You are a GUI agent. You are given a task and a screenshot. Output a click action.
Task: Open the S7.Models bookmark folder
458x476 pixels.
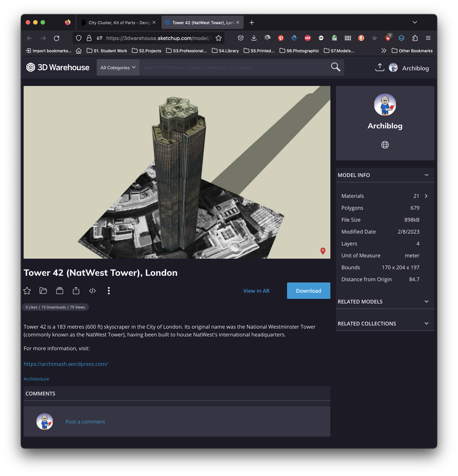(339, 51)
